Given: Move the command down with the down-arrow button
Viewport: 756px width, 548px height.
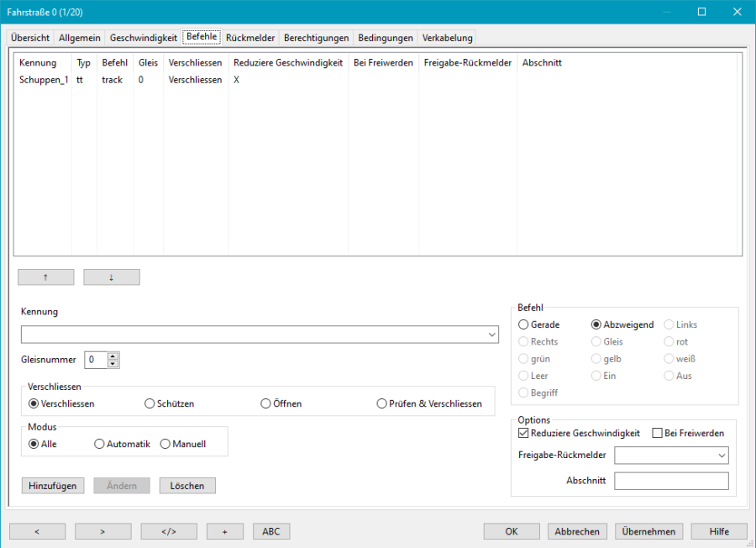Looking at the screenshot, I should 112,277.
